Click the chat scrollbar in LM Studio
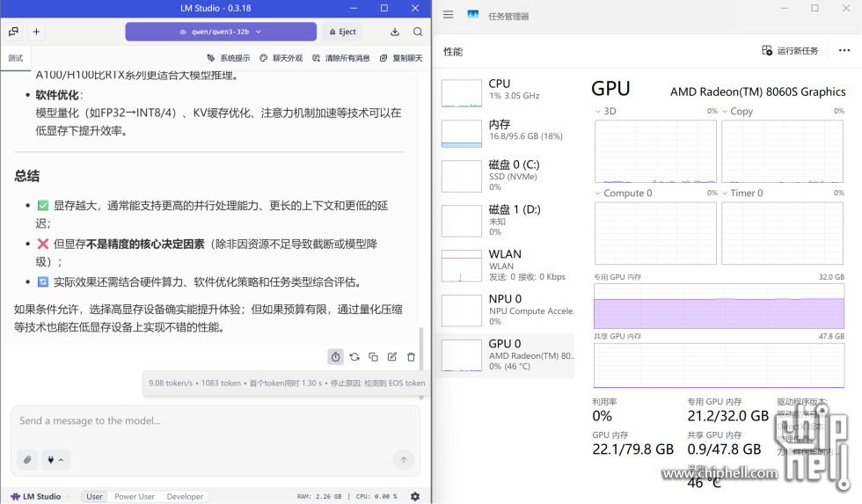The width and height of the screenshot is (862, 504). [x=421, y=348]
